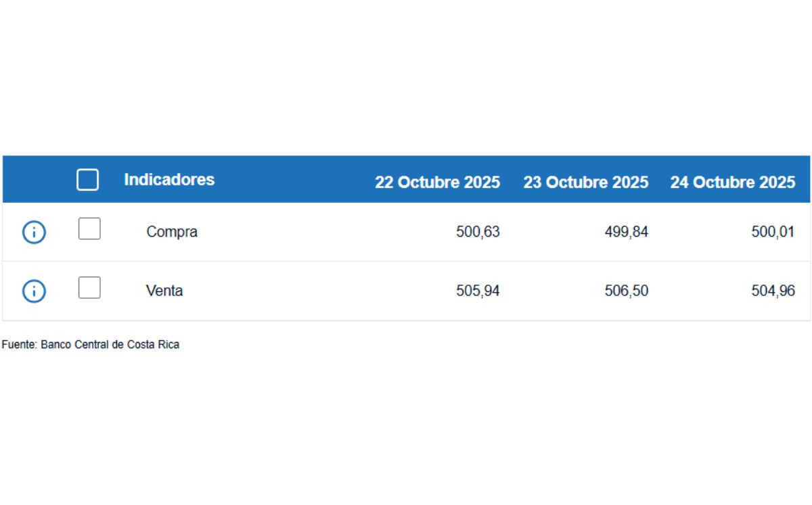Open info icon for the Venta row
The image size is (812, 505).
tap(34, 291)
